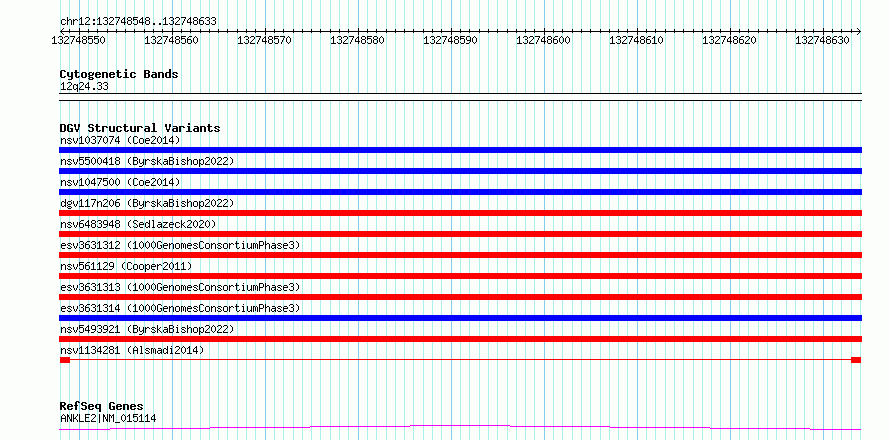Open the nsv5500418 (ByrskaBishop2022) label
Image resolution: width=890 pixels, height=440 pixels.
pyautogui.click(x=147, y=161)
